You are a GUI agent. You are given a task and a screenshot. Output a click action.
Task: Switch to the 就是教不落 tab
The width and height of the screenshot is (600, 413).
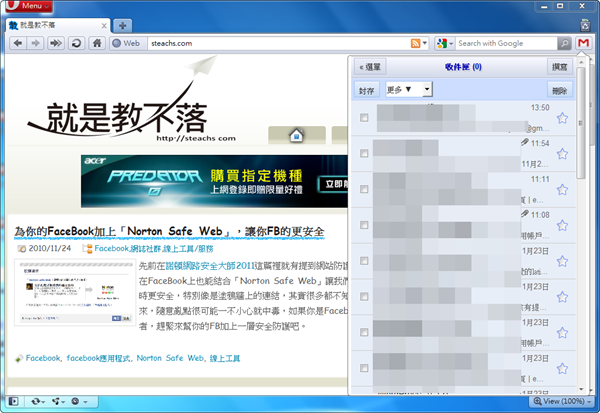pos(55,26)
